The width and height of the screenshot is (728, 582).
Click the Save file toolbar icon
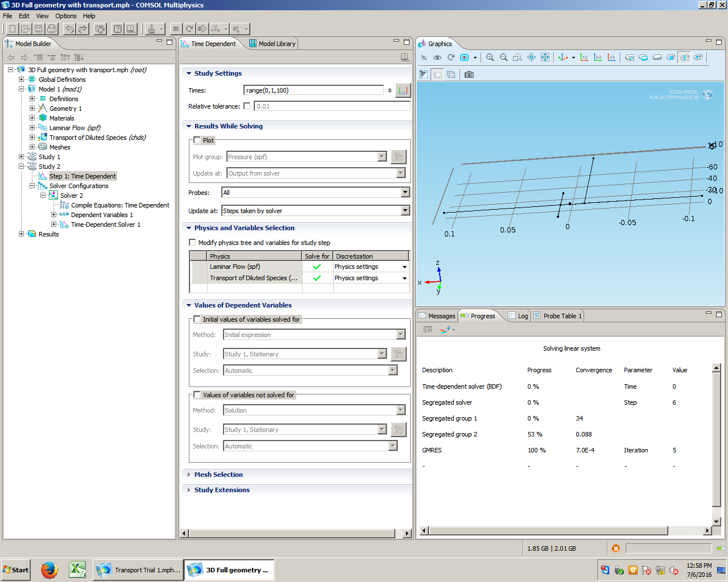39,29
